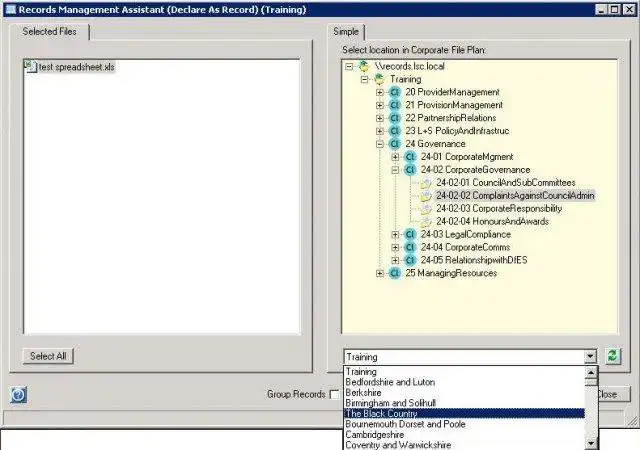
Task: Click the CI icon for 23 L+S PolicyAndInfrastruc
Action: click(x=395, y=131)
